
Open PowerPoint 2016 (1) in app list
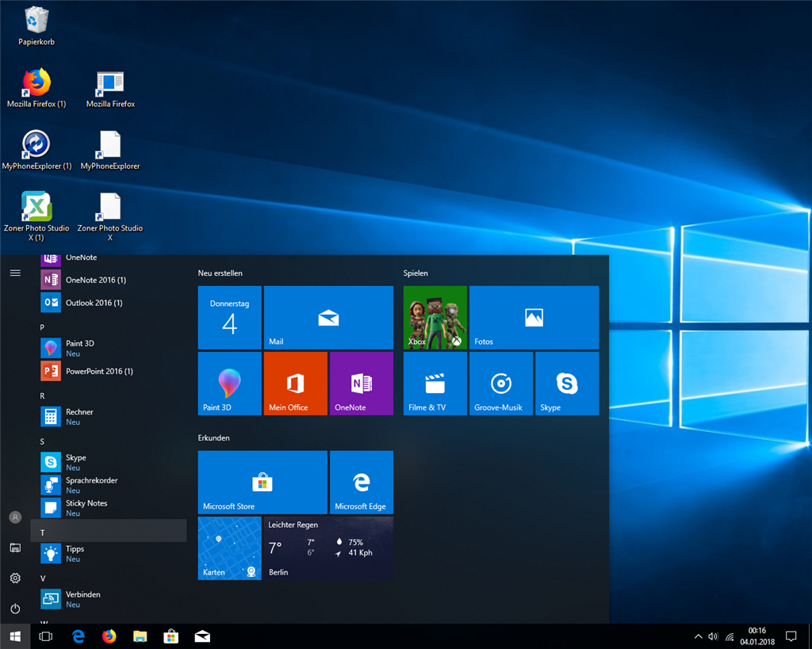(x=109, y=371)
